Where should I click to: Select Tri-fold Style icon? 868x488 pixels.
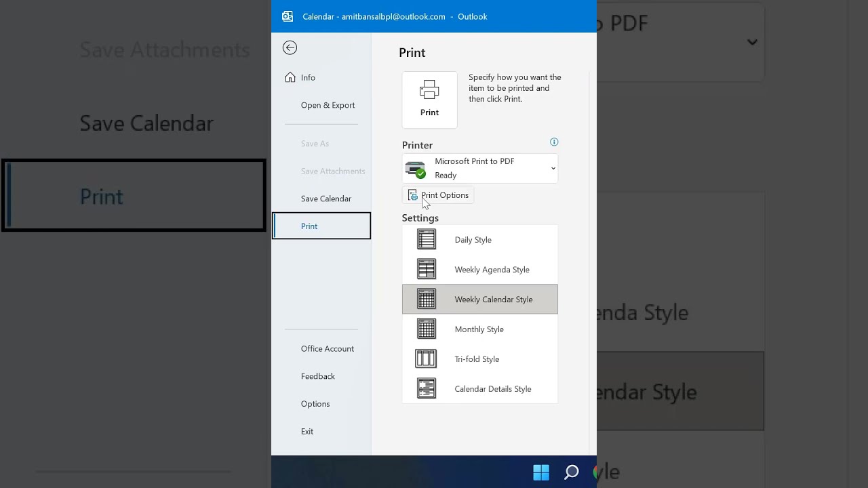tap(426, 359)
